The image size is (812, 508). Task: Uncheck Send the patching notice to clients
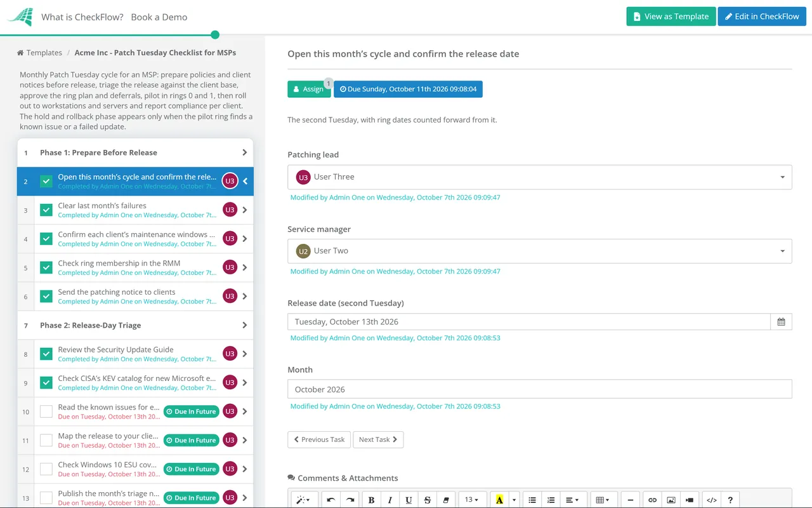pyautogui.click(x=46, y=297)
